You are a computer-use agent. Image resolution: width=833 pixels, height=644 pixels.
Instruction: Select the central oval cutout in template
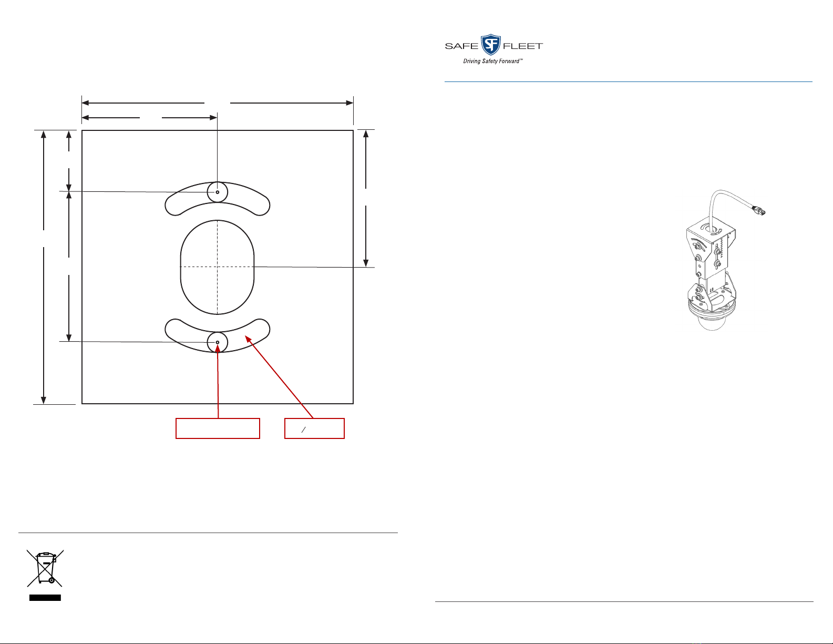pos(218,267)
